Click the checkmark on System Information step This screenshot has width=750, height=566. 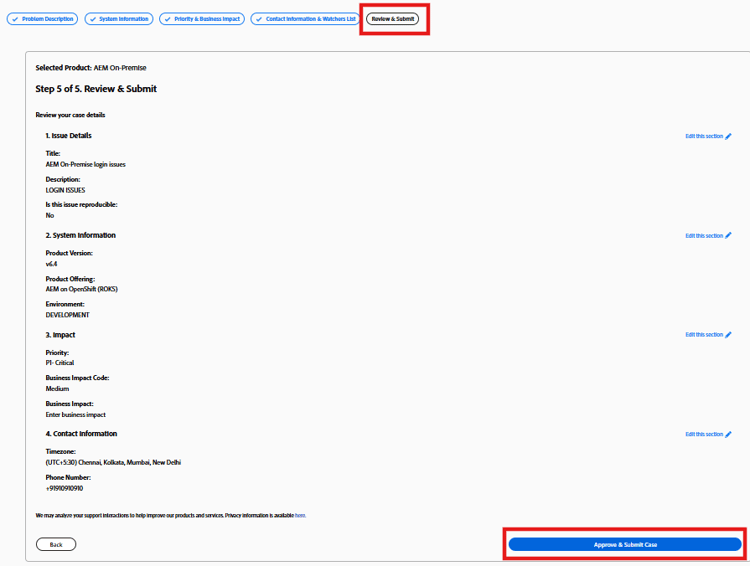pos(93,19)
